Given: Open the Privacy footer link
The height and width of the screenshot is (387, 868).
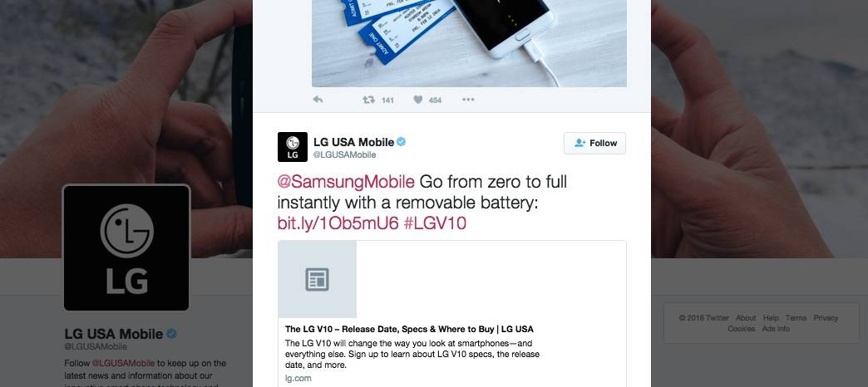Looking at the screenshot, I should click(826, 318).
